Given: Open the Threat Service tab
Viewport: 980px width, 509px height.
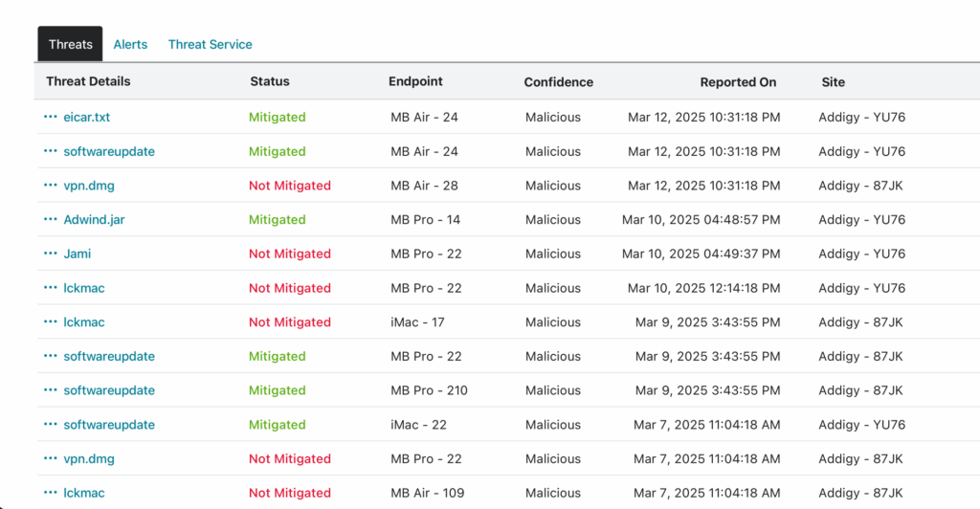Looking at the screenshot, I should (x=210, y=44).
